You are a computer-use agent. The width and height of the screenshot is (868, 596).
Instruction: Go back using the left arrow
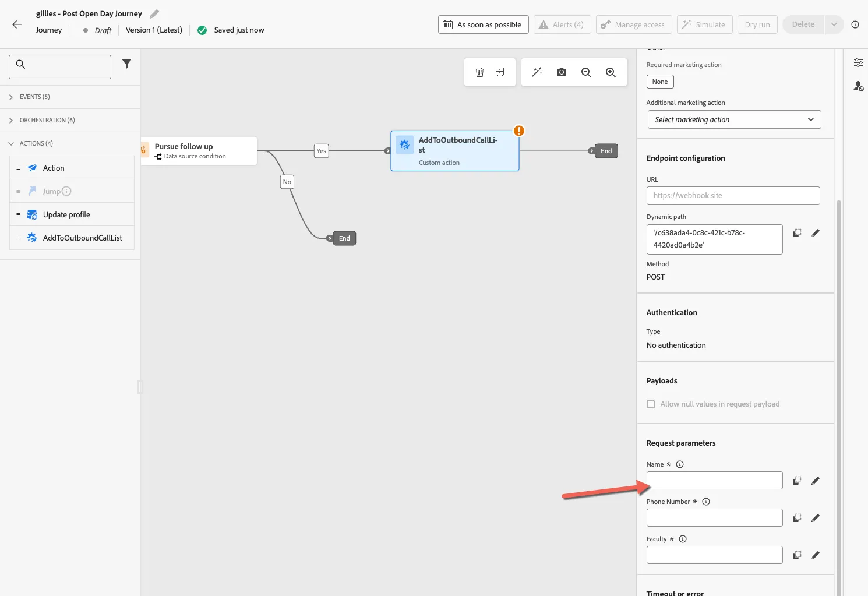[x=17, y=24]
